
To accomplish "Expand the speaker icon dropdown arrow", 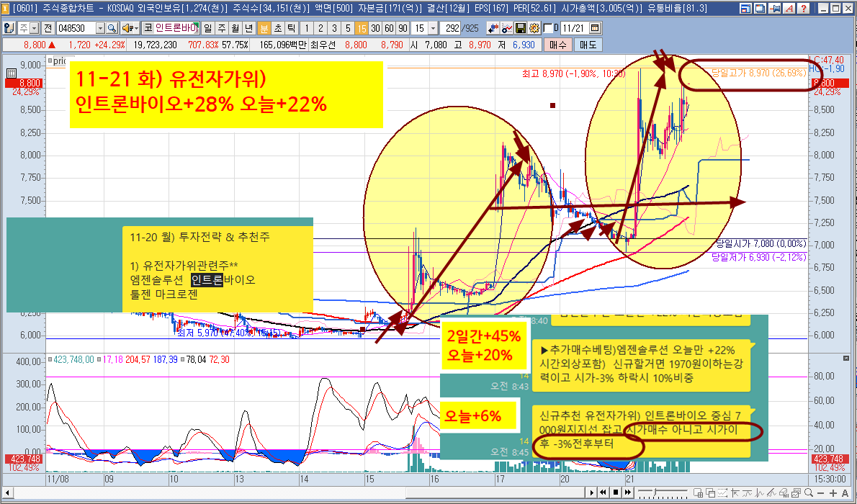I will coord(136,28).
